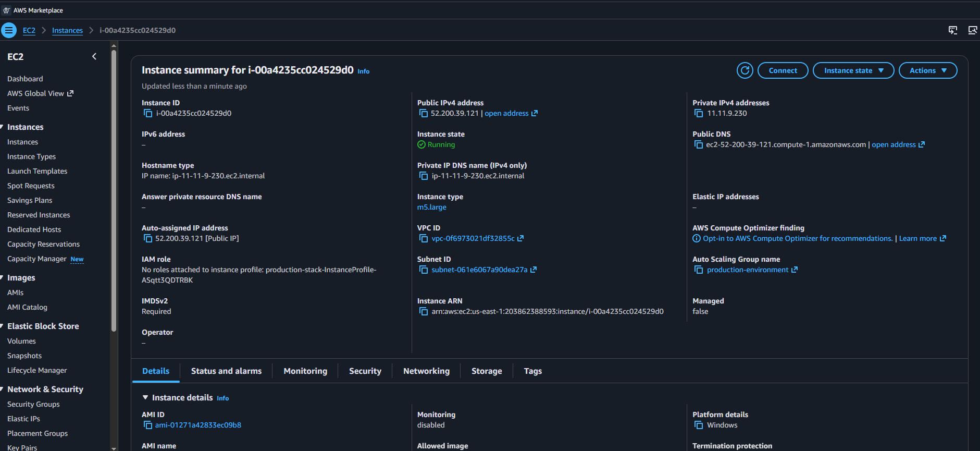This screenshot has width=980, height=451.
Task: Click the Compute Optimizer info circle icon
Action: click(x=697, y=238)
